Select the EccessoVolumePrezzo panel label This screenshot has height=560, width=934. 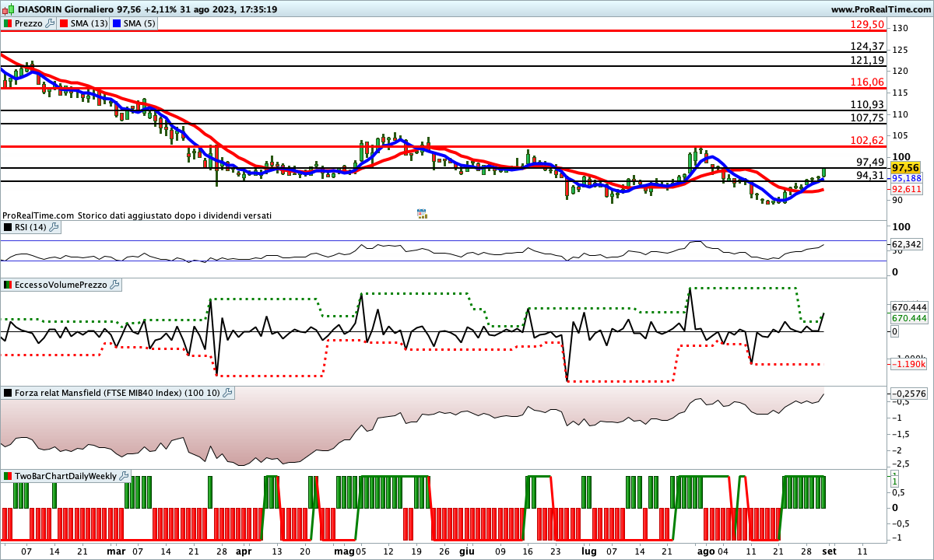point(61,285)
